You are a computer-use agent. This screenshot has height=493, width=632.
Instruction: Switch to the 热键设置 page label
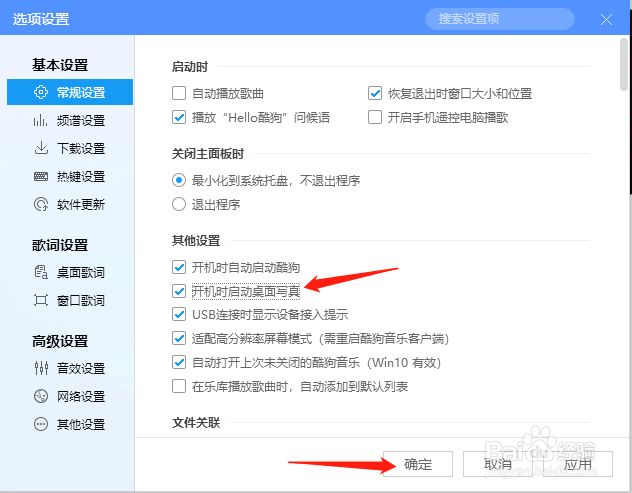(x=81, y=177)
